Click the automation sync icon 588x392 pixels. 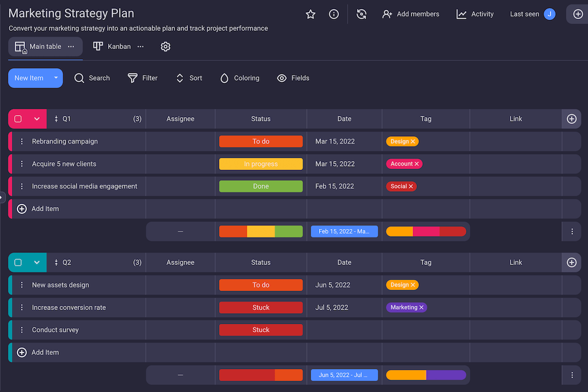coord(362,14)
